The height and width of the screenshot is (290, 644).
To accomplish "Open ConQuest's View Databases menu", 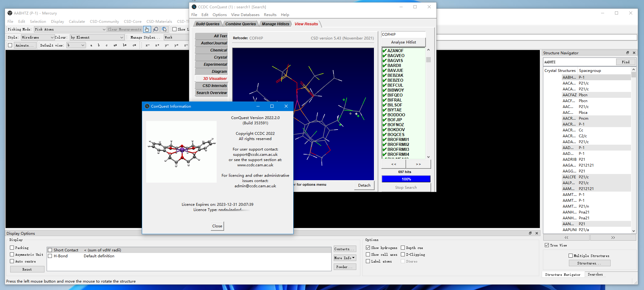I will pyautogui.click(x=245, y=15).
